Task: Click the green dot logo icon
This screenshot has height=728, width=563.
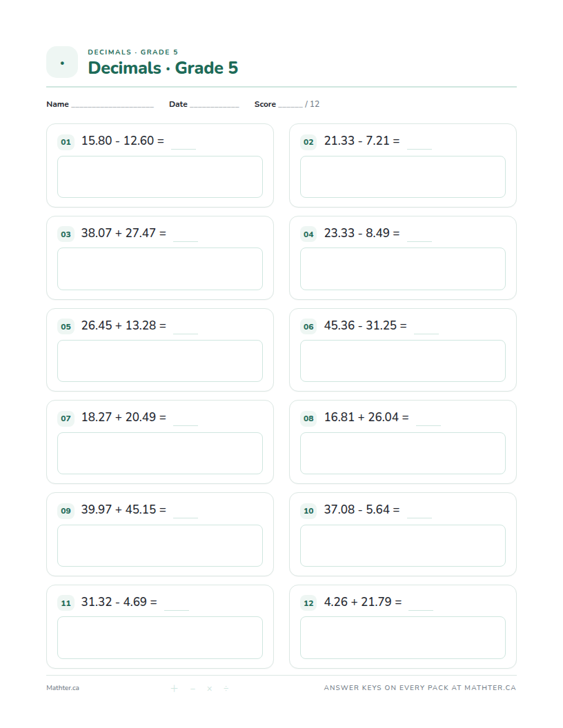Action: pyautogui.click(x=62, y=62)
